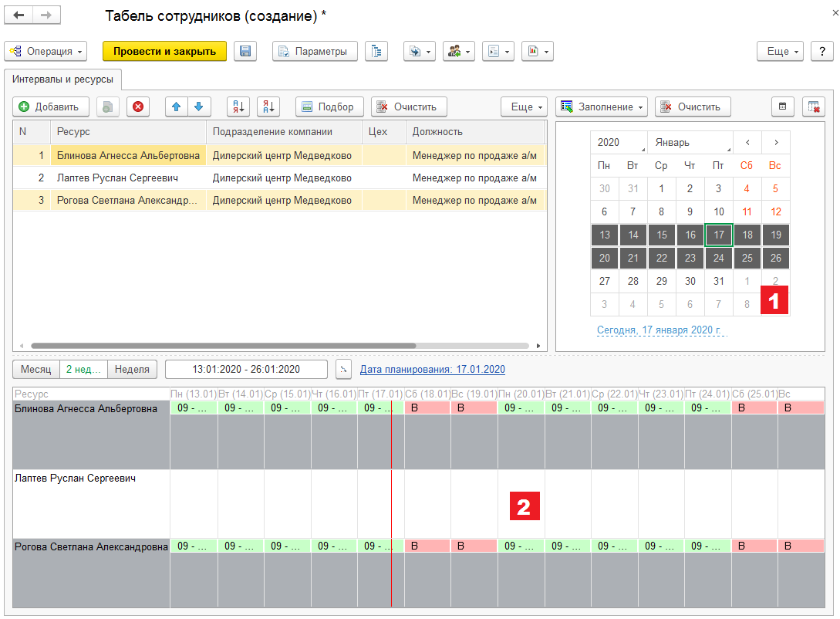Select Saturday January 4 in the calendar

point(747,188)
